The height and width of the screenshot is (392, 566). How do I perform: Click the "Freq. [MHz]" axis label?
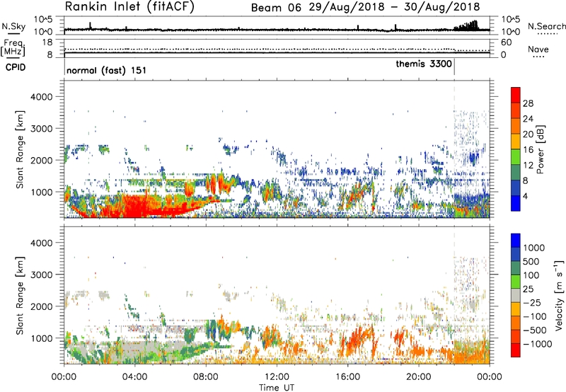(x=13, y=48)
